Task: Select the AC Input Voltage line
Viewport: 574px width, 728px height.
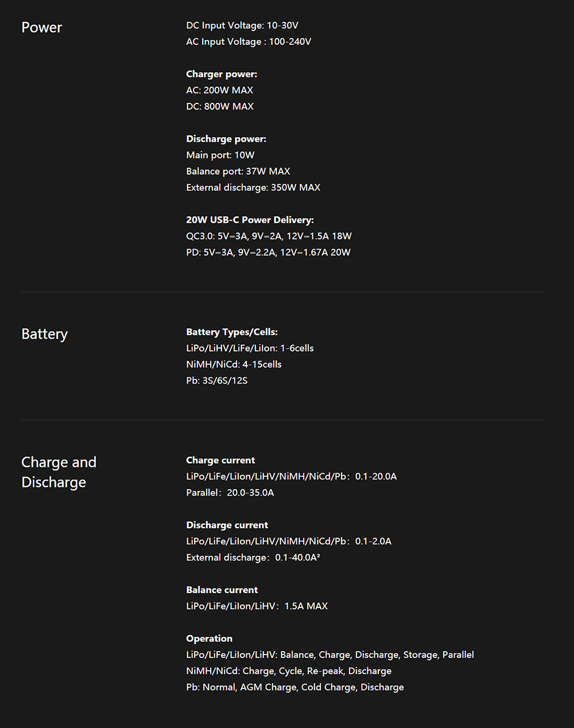Action: click(249, 41)
